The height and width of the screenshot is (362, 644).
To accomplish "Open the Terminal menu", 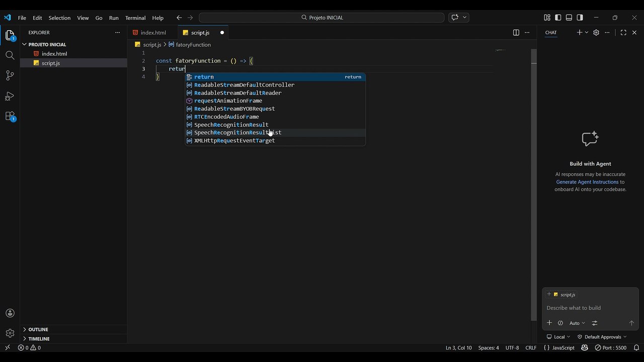I will pos(135,18).
